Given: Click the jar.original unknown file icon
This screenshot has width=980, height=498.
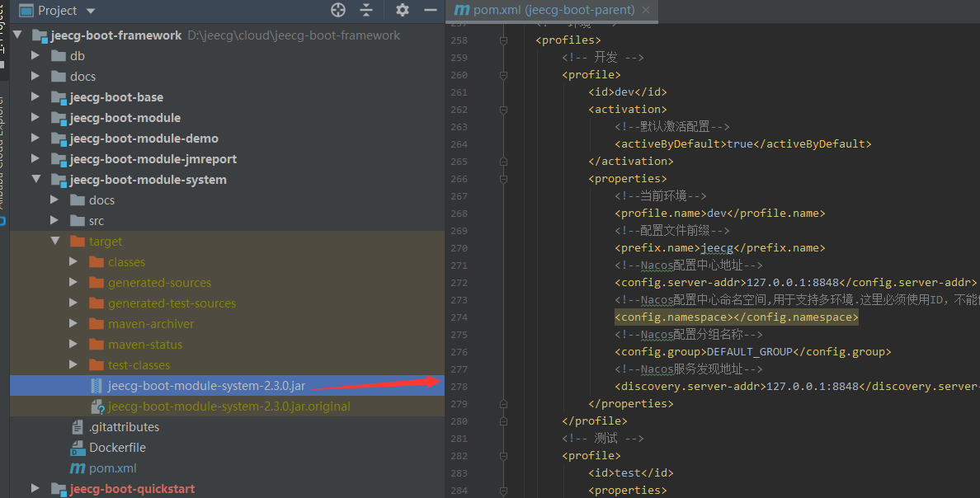Looking at the screenshot, I should point(97,406).
